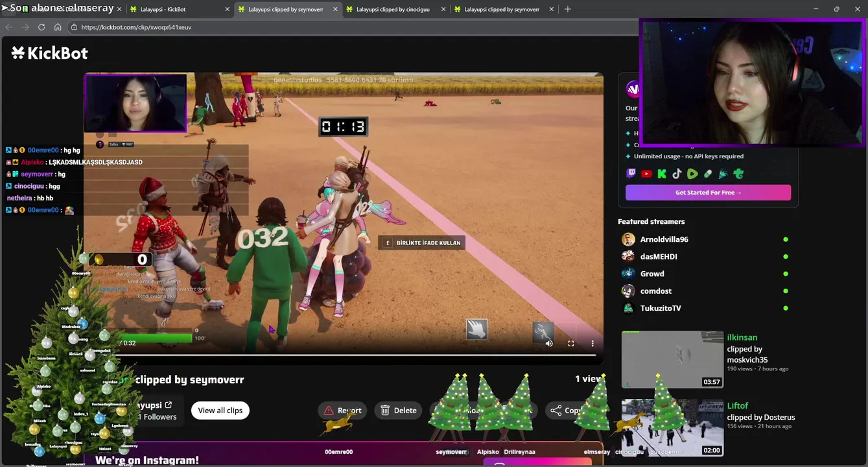Screen dimensions: 868x467
Task: Select the active clipped by seymoverr tab
Action: (287, 10)
